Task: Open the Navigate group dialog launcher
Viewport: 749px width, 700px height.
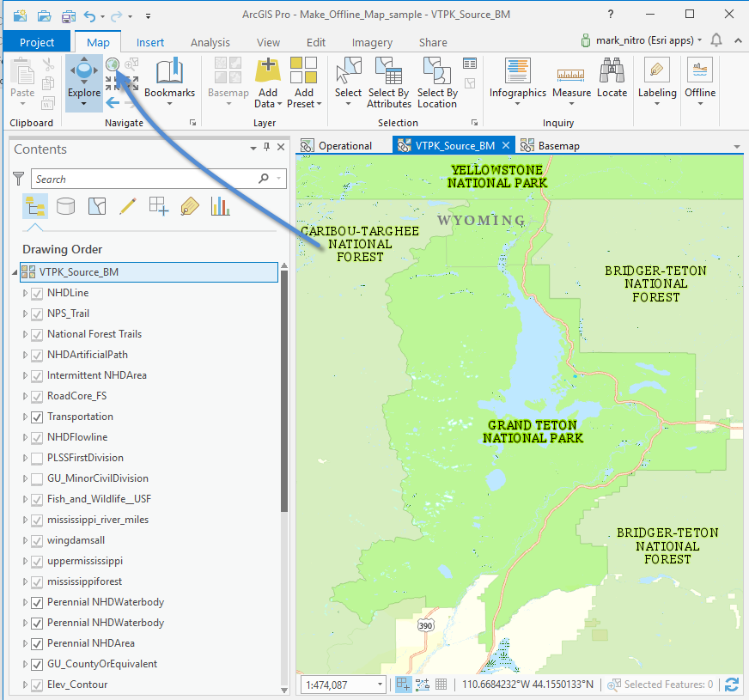Action: (192, 123)
